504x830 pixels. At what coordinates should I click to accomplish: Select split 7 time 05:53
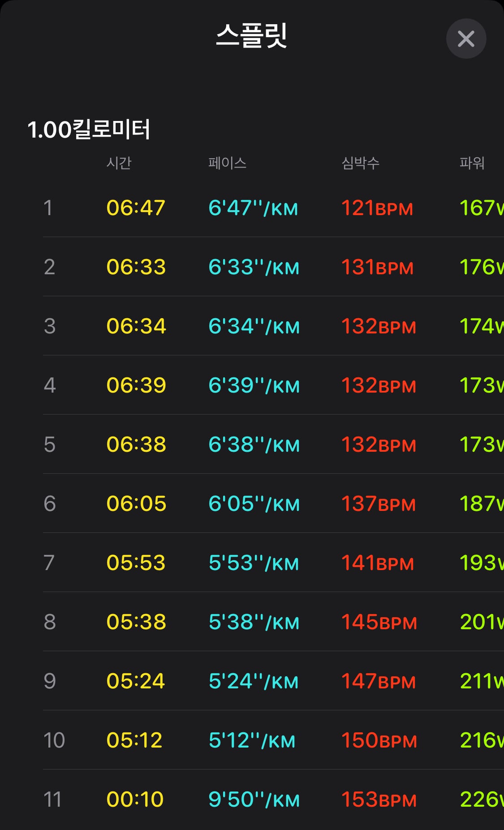136,563
